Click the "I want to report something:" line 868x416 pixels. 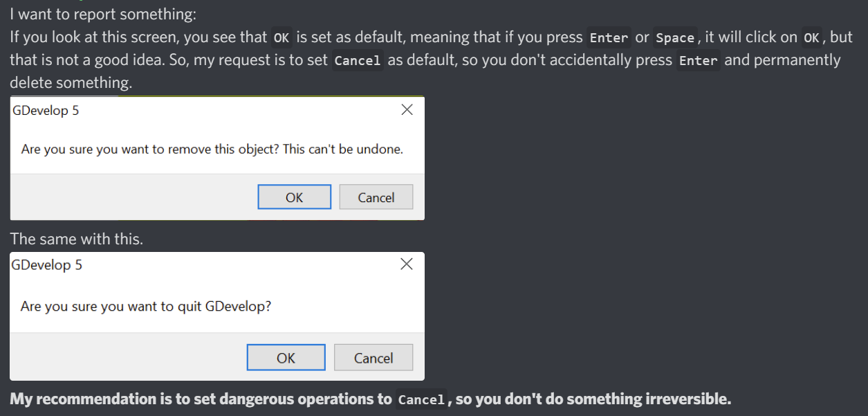point(103,15)
